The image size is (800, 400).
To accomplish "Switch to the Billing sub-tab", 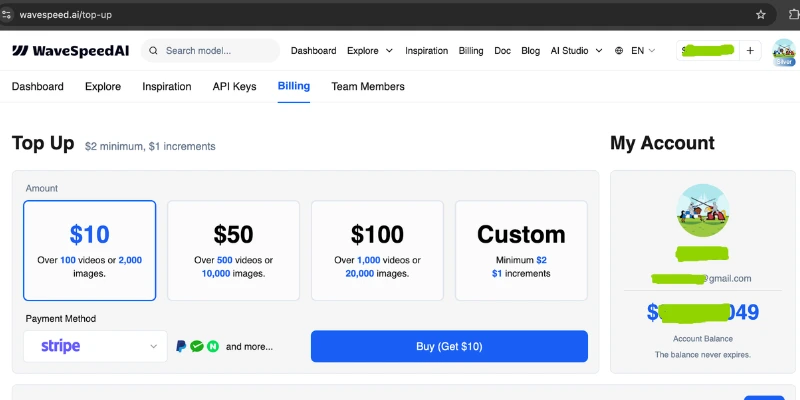I will coord(294,86).
